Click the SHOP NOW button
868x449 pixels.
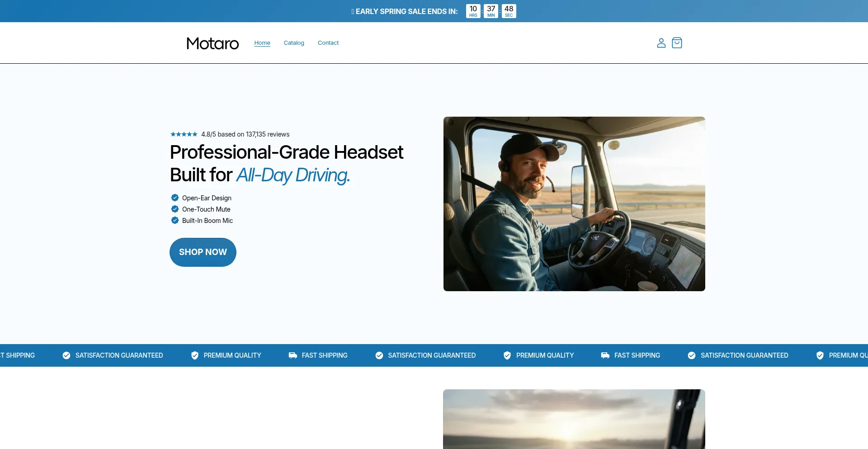coord(203,252)
